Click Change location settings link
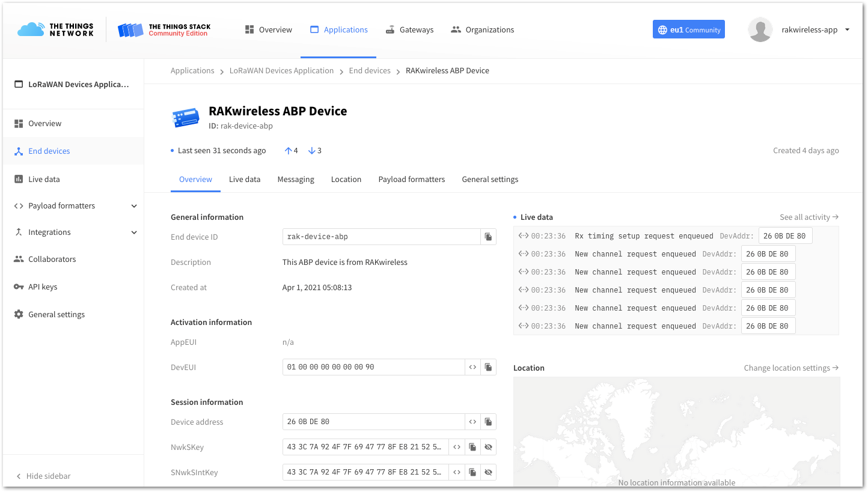868x492 pixels. coord(791,368)
